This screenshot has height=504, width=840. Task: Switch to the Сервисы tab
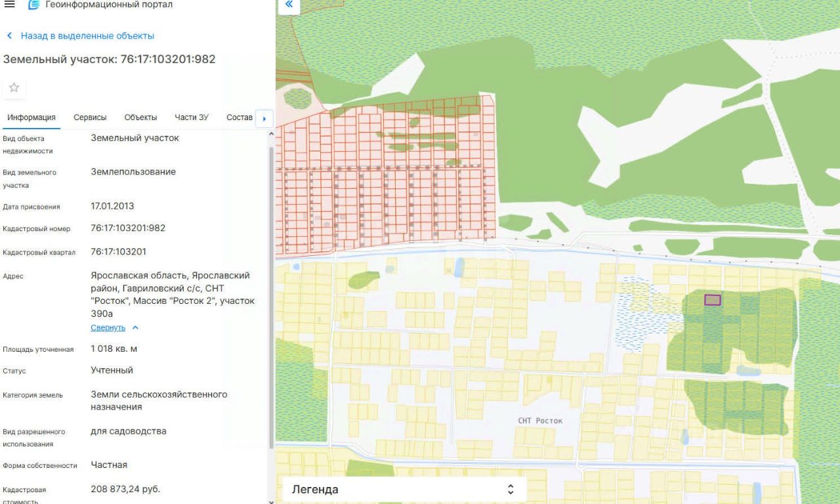90,117
